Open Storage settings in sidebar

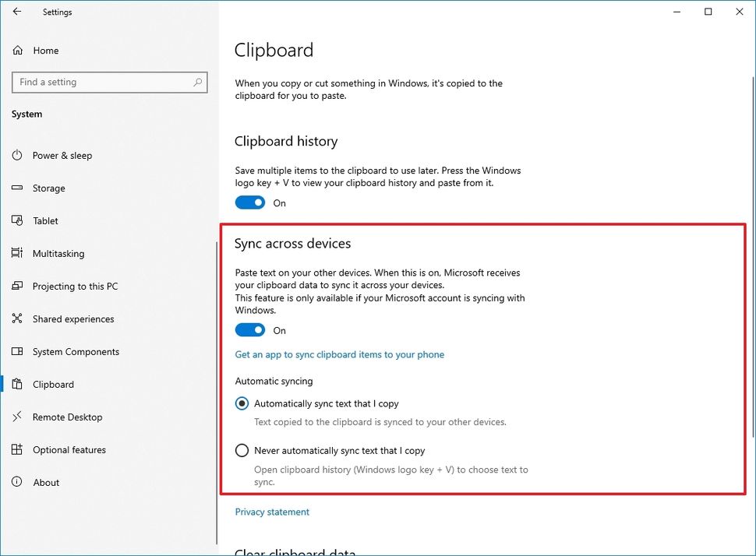pos(49,188)
